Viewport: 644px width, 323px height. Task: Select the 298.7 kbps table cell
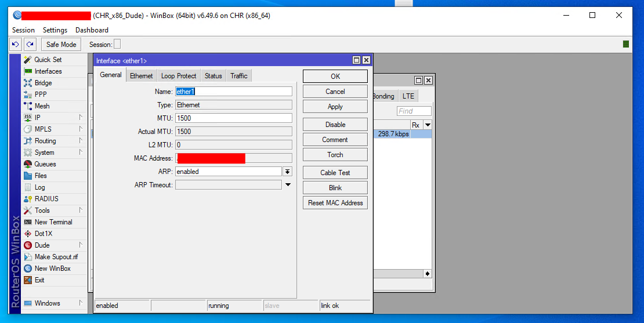click(x=392, y=134)
